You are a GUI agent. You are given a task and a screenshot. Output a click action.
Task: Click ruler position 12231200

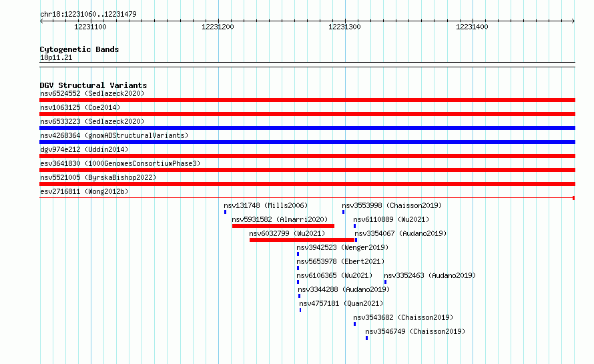tap(218, 27)
